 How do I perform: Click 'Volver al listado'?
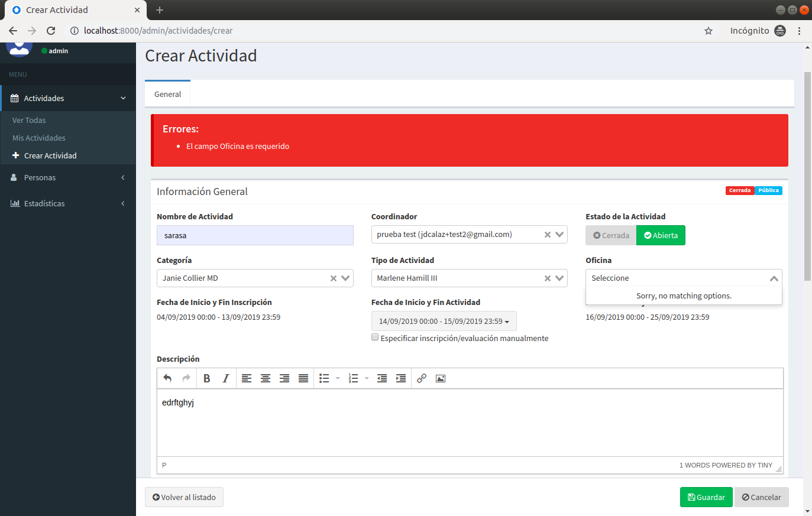(x=184, y=497)
